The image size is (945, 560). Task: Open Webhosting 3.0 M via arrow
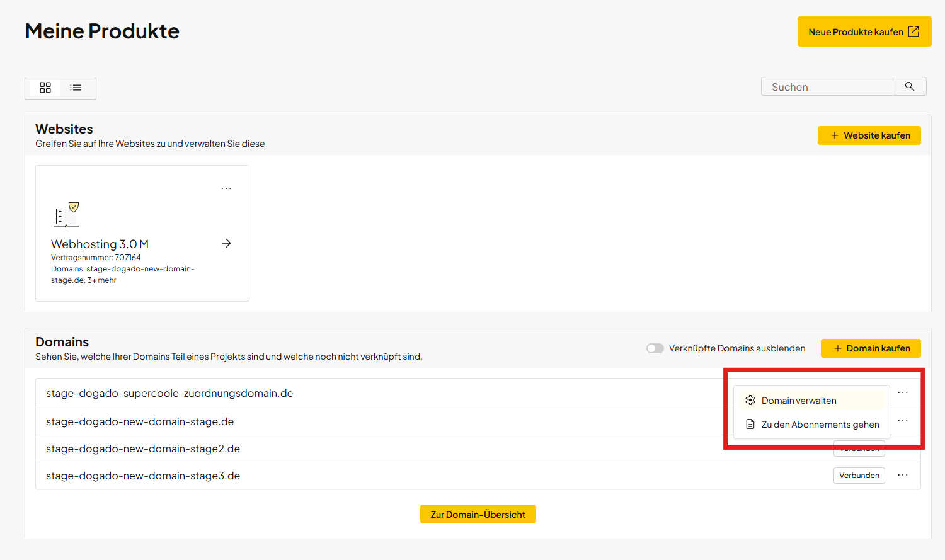(x=226, y=244)
